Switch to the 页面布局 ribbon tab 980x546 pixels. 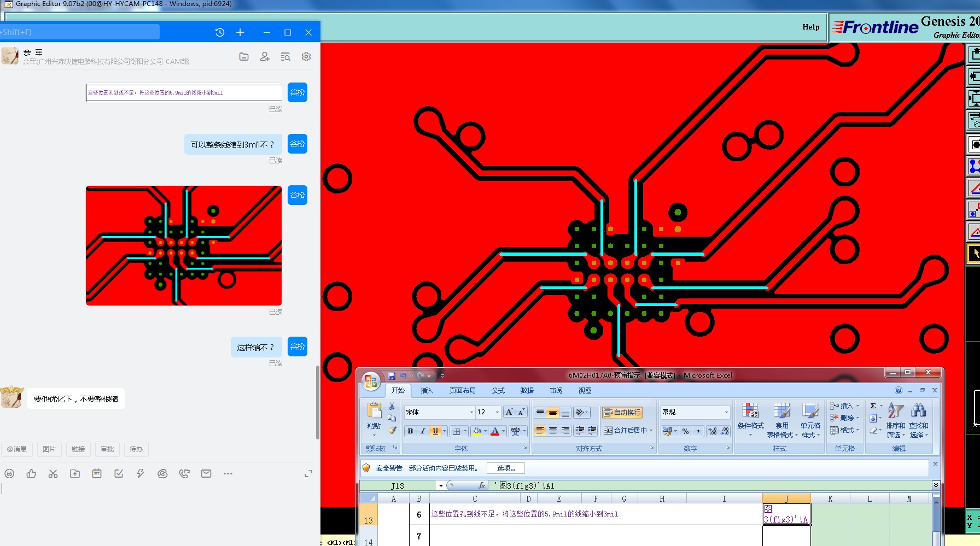coord(463,391)
